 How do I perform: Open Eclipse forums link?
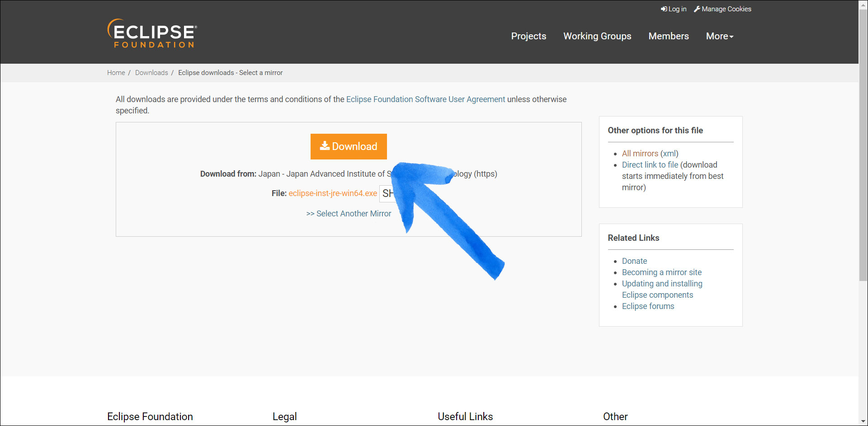pyautogui.click(x=648, y=306)
